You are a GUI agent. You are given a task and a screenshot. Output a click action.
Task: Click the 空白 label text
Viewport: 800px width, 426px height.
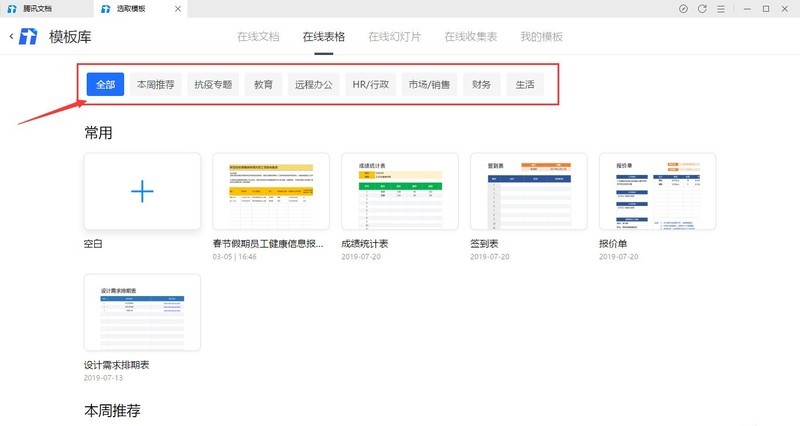(93, 244)
